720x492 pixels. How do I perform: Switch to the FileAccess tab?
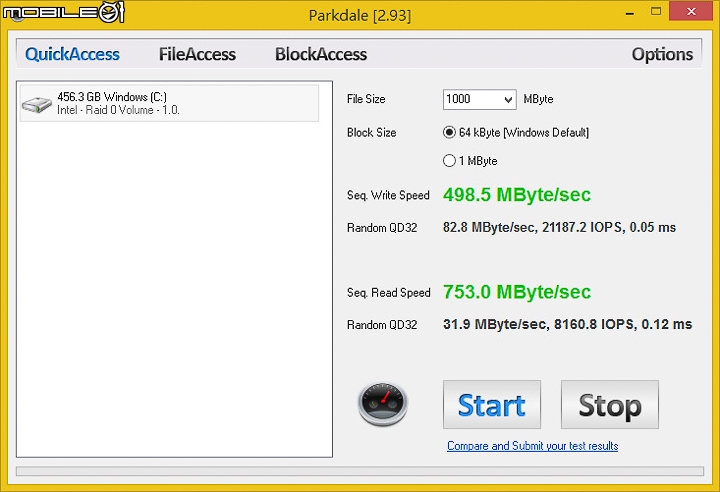[197, 54]
